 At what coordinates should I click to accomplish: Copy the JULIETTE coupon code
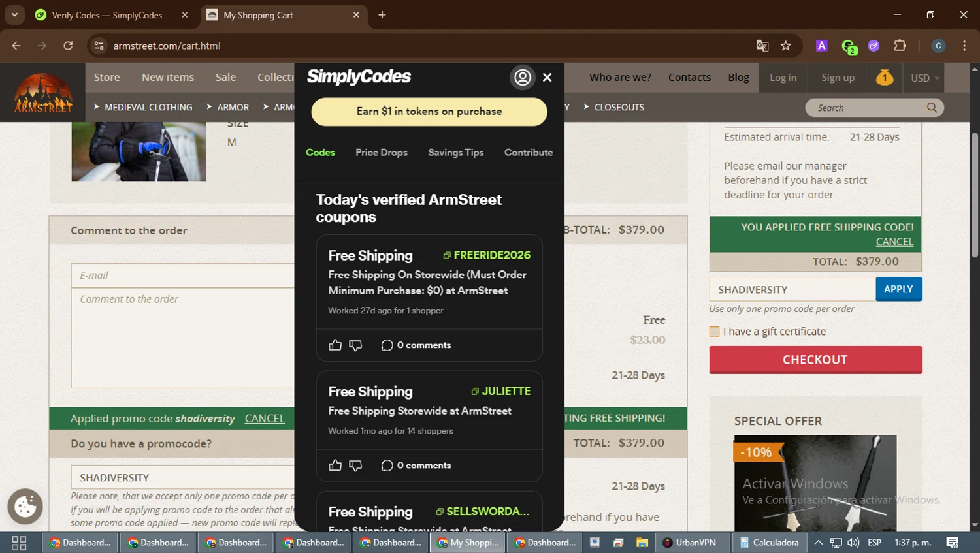pos(501,391)
